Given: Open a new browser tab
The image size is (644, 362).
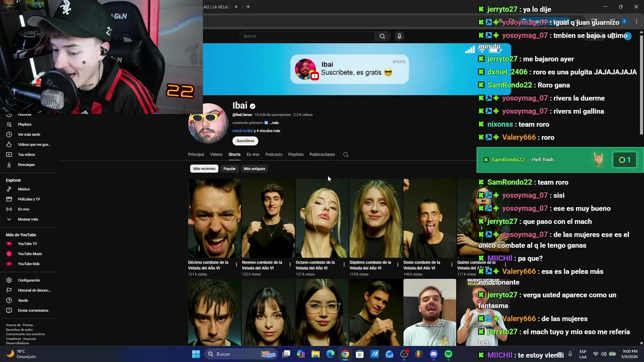Looking at the screenshot, I should pos(248,7).
